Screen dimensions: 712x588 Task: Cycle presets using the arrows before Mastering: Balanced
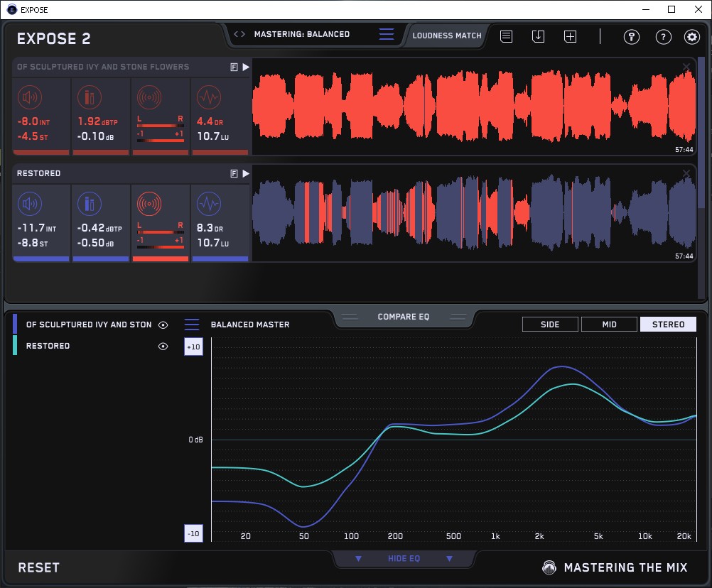pos(239,34)
